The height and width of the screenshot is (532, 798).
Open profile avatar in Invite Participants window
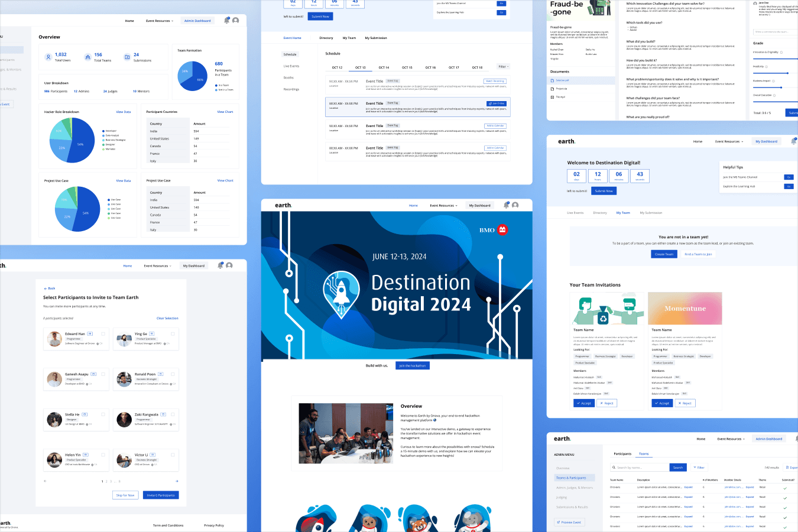click(x=229, y=265)
